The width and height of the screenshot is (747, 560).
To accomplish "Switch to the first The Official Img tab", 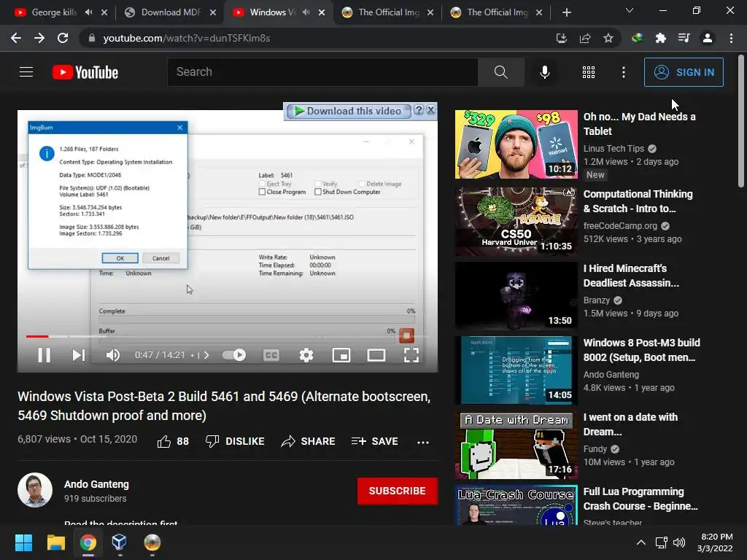I will pos(388,12).
